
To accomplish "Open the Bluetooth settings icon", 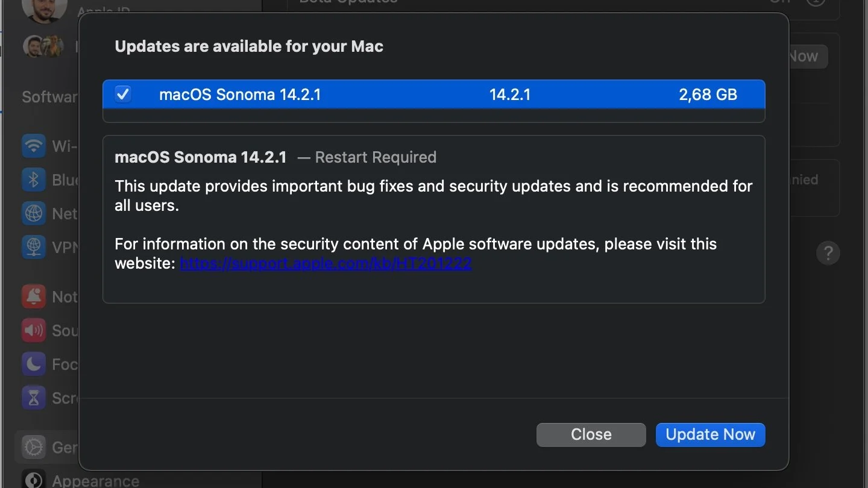I will point(34,180).
